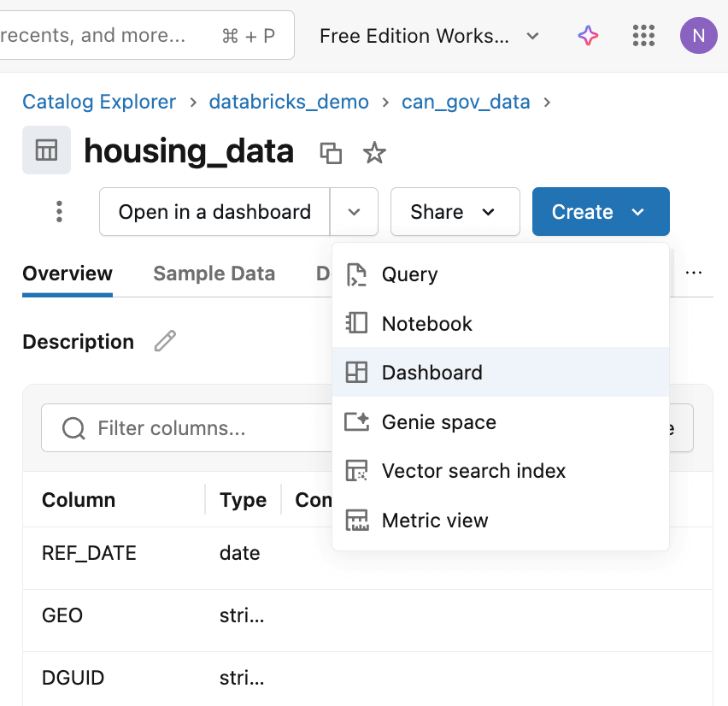The height and width of the screenshot is (706, 728).
Task: Expand arrow next to Open in a dashboard
Action: click(355, 212)
